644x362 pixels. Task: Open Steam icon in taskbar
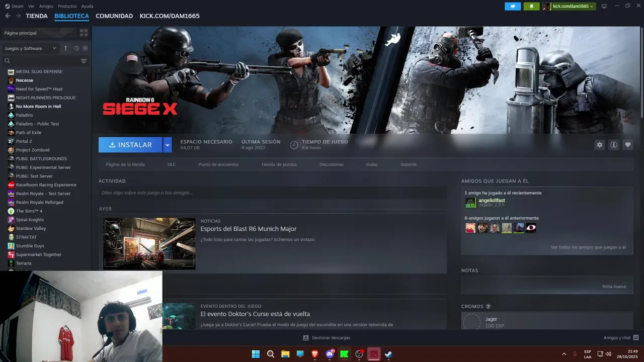[388, 354]
